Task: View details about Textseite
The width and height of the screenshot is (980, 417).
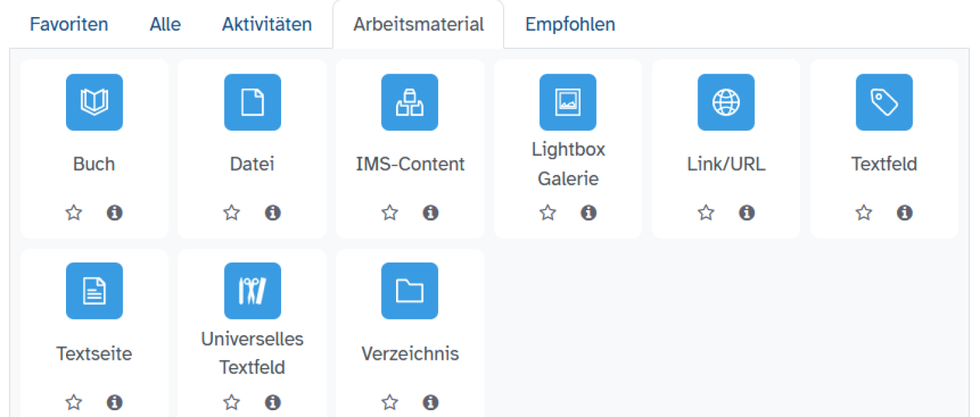Action: 114,402
